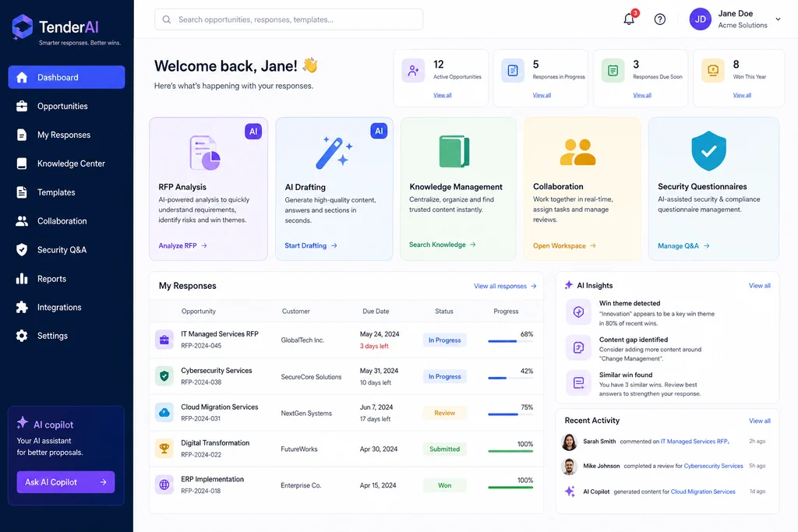Click the AI Drafting magic wand icon

(334, 153)
